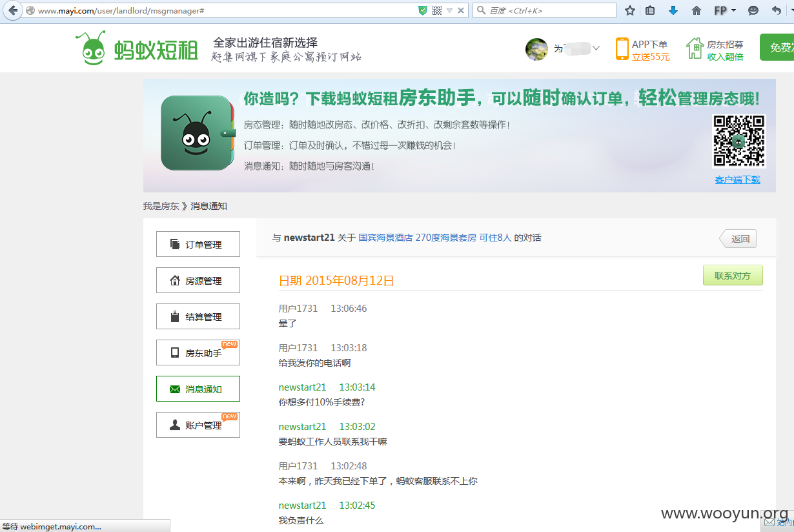This screenshot has width=794, height=532.
Task: Open the downloads arrow icon
Action: click(x=673, y=10)
